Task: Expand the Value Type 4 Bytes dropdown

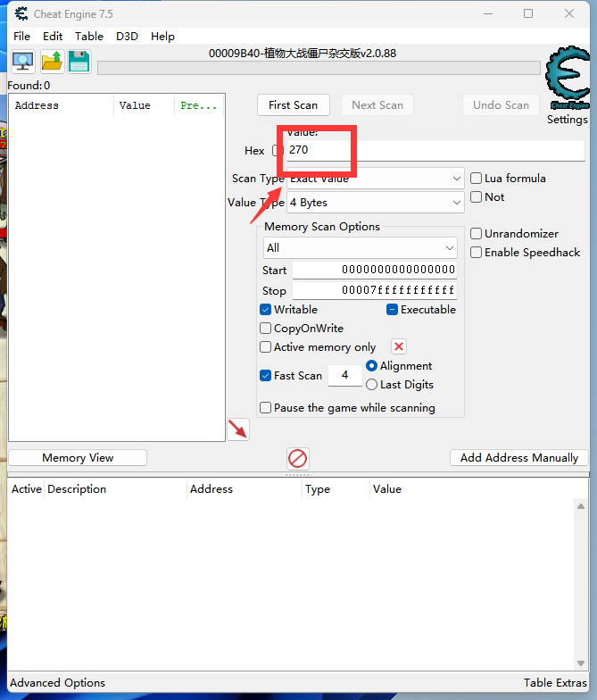Action: click(375, 203)
